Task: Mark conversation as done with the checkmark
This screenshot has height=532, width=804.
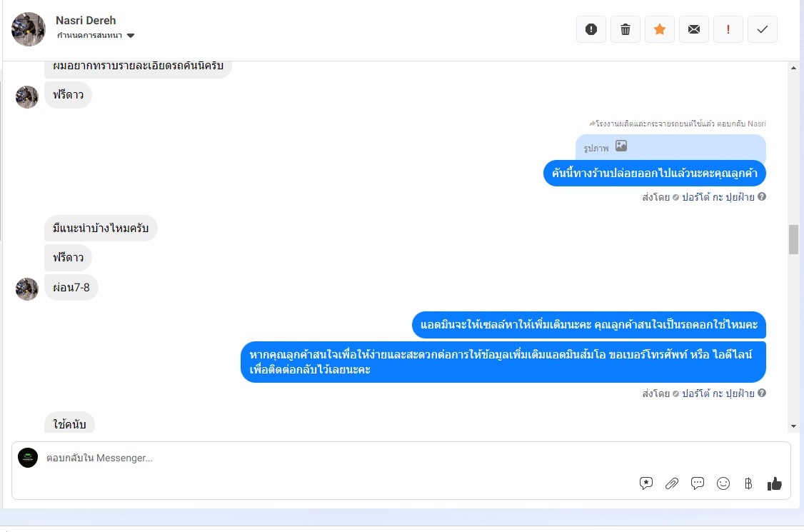Action: pyautogui.click(x=763, y=29)
